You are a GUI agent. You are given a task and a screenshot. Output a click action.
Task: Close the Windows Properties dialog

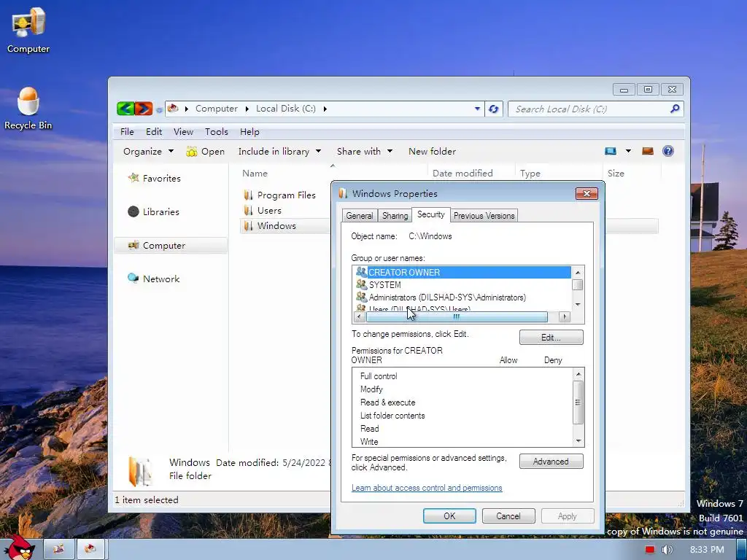click(x=587, y=193)
